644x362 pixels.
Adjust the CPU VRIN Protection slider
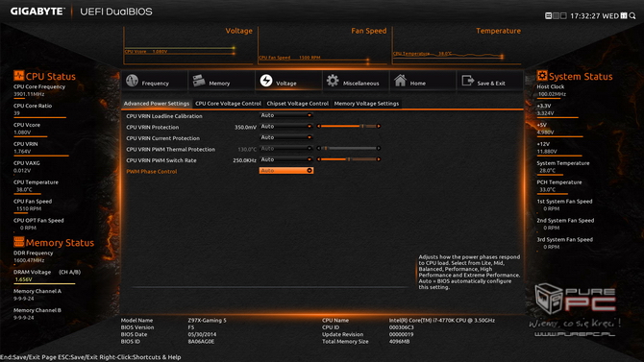[348, 127]
